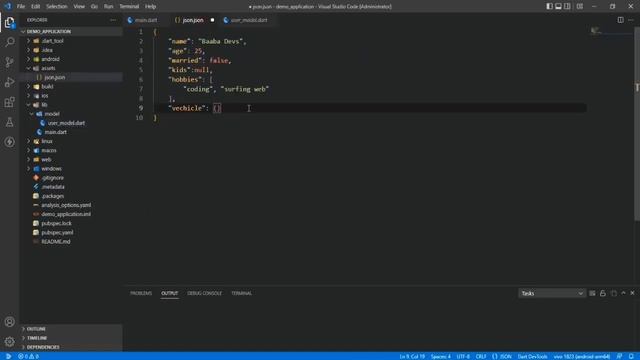Open the Edit menu
The height and width of the screenshot is (360, 640).
pos(36,7)
